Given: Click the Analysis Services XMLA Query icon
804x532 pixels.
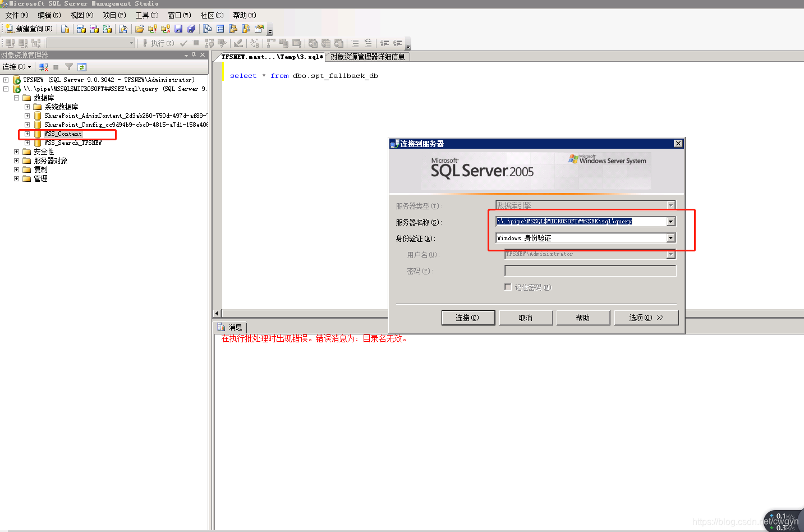Looking at the screenshot, I should point(107,29).
